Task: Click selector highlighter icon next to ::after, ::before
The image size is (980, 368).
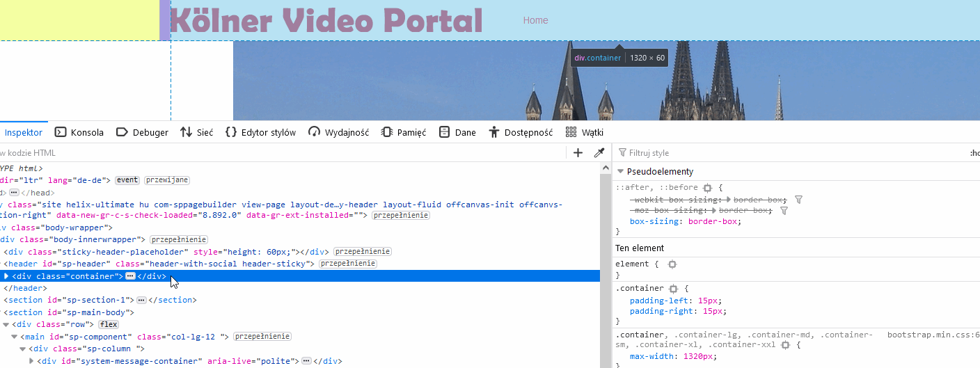Action: click(x=707, y=188)
